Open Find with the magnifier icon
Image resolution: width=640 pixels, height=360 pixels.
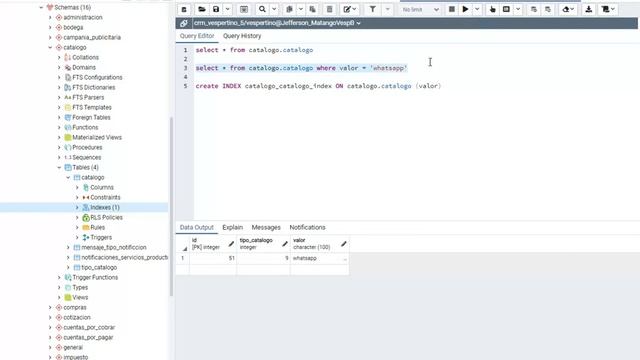(262, 9)
